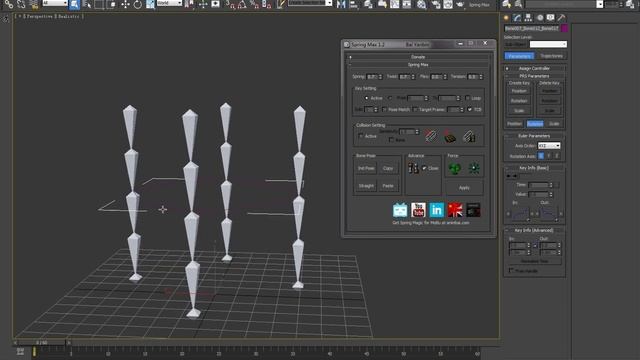Select the From range radio button
The image size is (640, 360).
pos(390,98)
